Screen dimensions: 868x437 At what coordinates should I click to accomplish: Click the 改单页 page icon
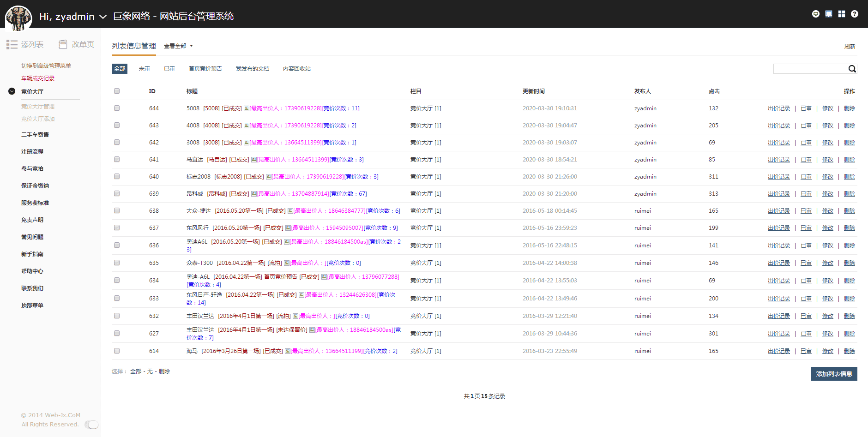pyautogui.click(x=63, y=44)
